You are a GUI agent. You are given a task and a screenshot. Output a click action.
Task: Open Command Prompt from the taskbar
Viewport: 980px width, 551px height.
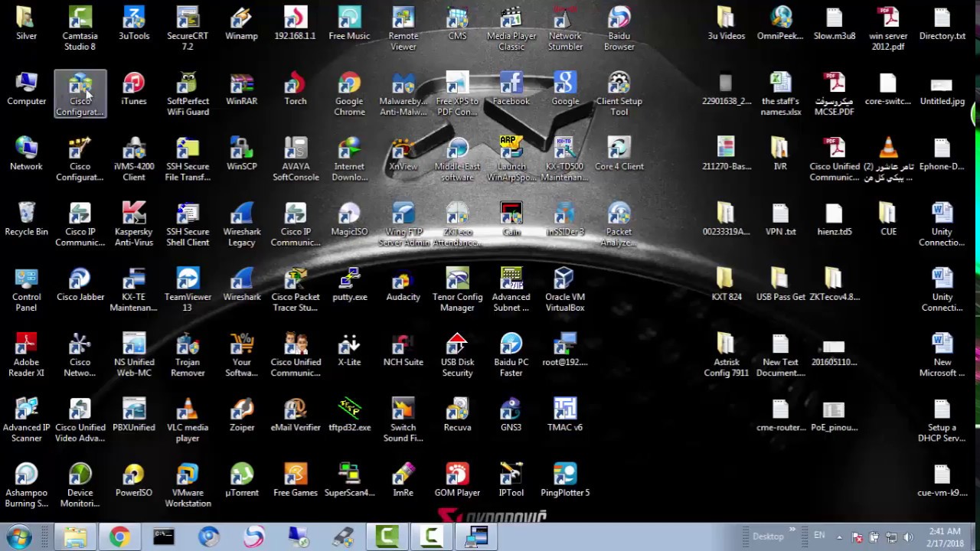[x=164, y=536]
